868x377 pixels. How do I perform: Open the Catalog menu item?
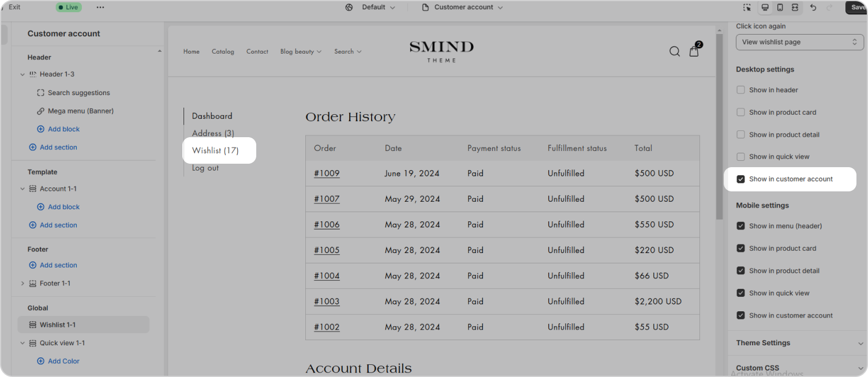(223, 51)
